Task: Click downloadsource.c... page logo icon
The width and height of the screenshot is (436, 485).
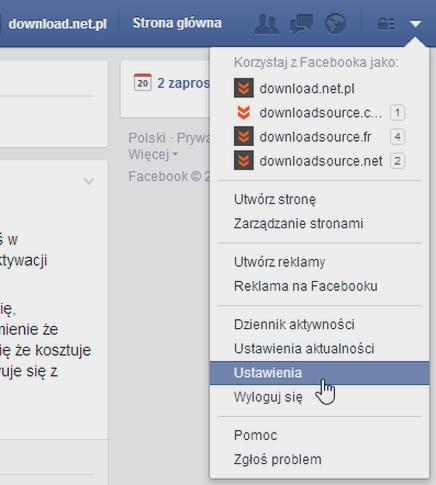Action: coord(244,112)
